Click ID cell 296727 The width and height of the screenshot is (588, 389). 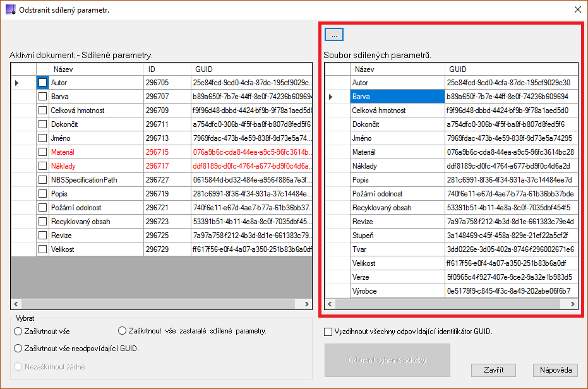point(167,180)
